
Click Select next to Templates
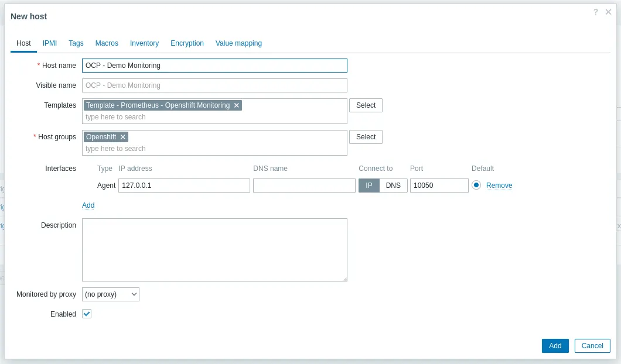[x=366, y=105]
